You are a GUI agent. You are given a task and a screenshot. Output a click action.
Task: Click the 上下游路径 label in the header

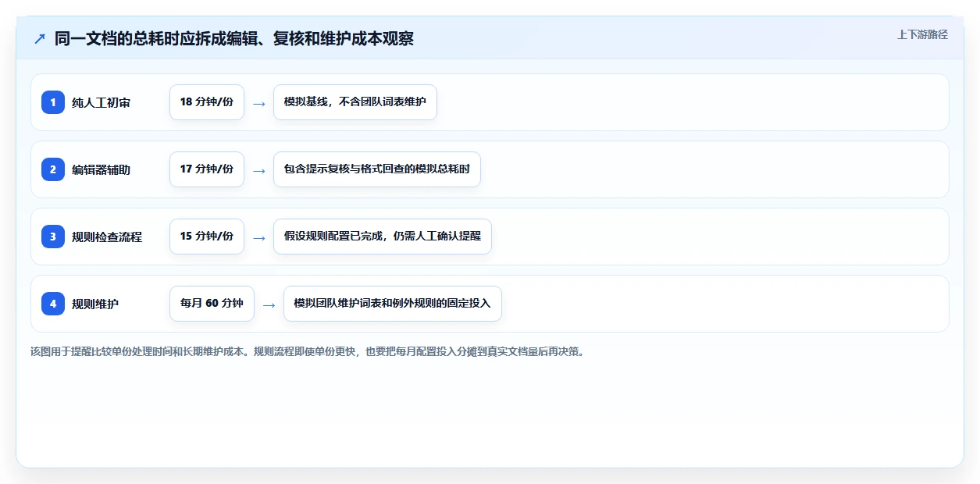pos(922,34)
